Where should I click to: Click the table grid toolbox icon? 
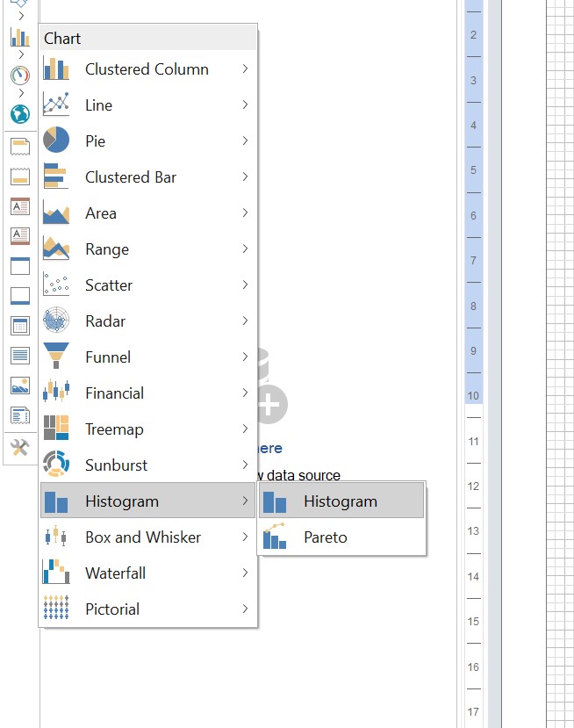pyautogui.click(x=20, y=326)
